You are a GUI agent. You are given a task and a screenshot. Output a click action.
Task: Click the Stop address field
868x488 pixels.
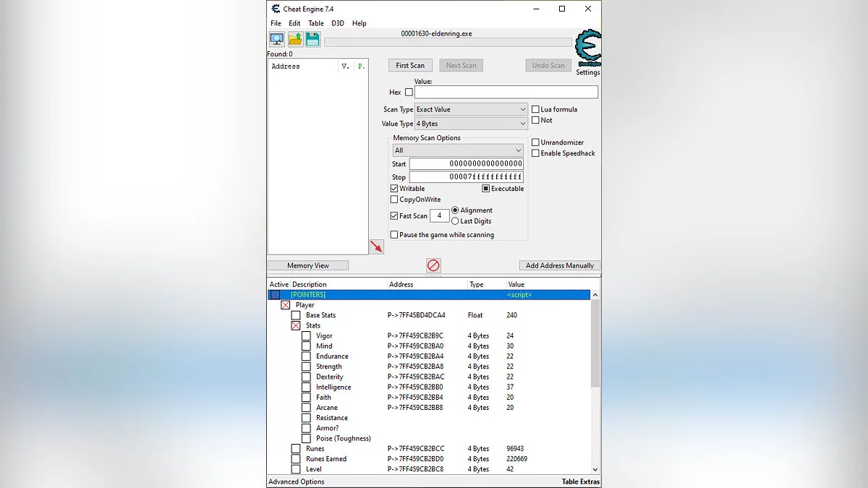click(467, 177)
